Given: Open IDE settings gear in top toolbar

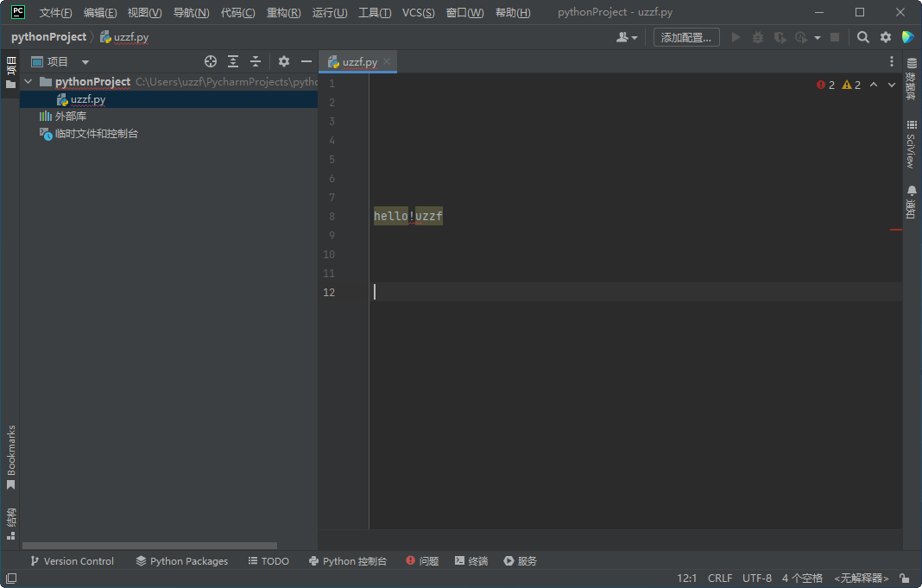Looking at the screenshot, I should tap(886, 37).
